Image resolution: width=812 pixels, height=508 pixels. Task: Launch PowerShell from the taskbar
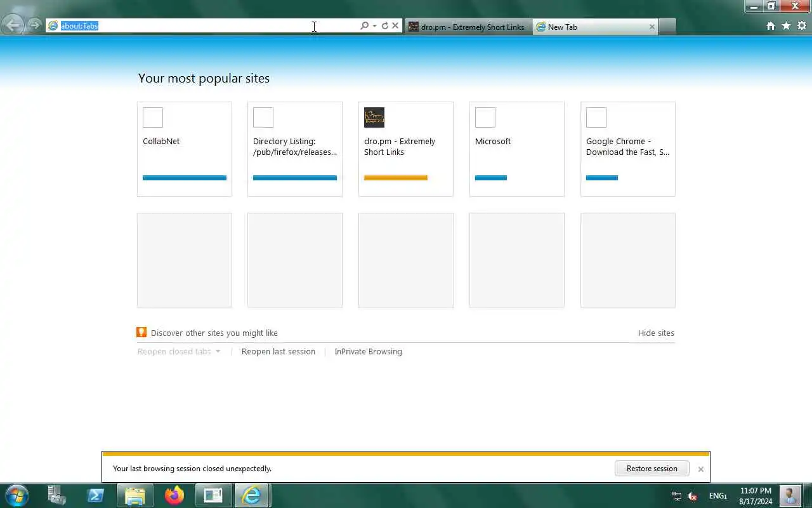tap(96, 495)
